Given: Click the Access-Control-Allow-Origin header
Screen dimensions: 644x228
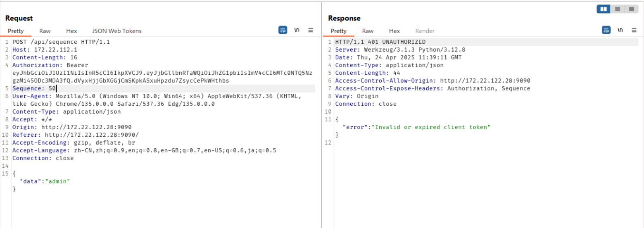Looking at the screenshot, I should tap(433, 81).
